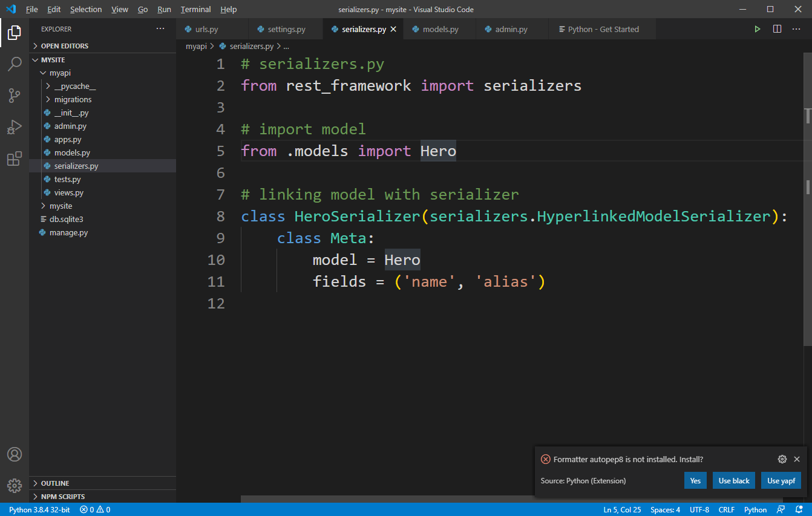Open the Manage gear icon in activity bar
The width and height of the screenshot is (812, 516).
click(x=15, y=485)
